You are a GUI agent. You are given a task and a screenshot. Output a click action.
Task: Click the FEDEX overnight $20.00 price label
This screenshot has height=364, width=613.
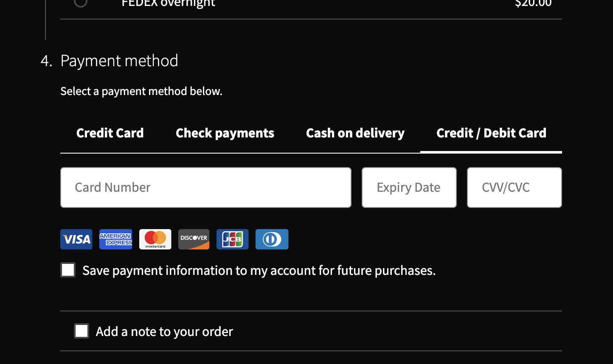pos(533,3)
